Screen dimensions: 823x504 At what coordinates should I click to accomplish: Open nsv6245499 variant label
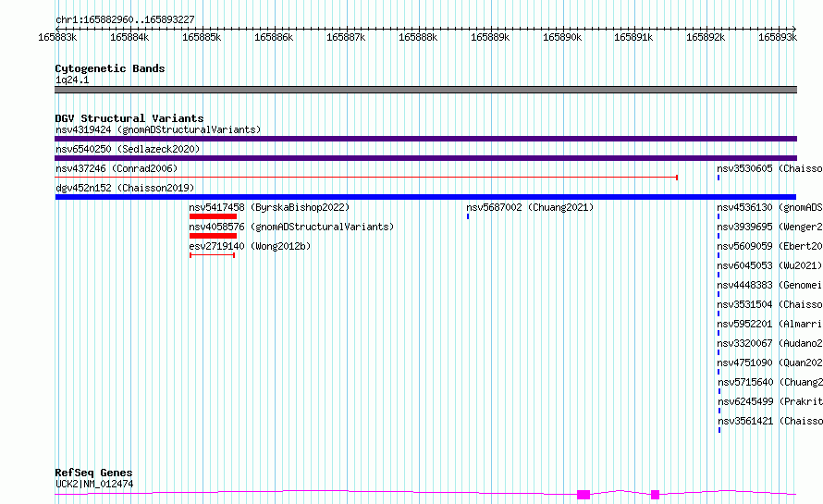coord(769,401)
